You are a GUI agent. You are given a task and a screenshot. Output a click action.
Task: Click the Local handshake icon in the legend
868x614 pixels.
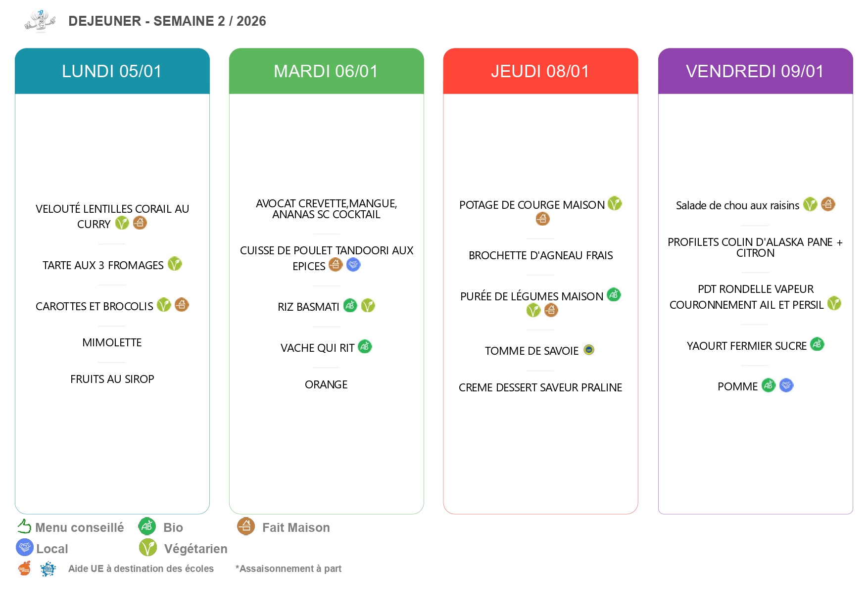24,548
